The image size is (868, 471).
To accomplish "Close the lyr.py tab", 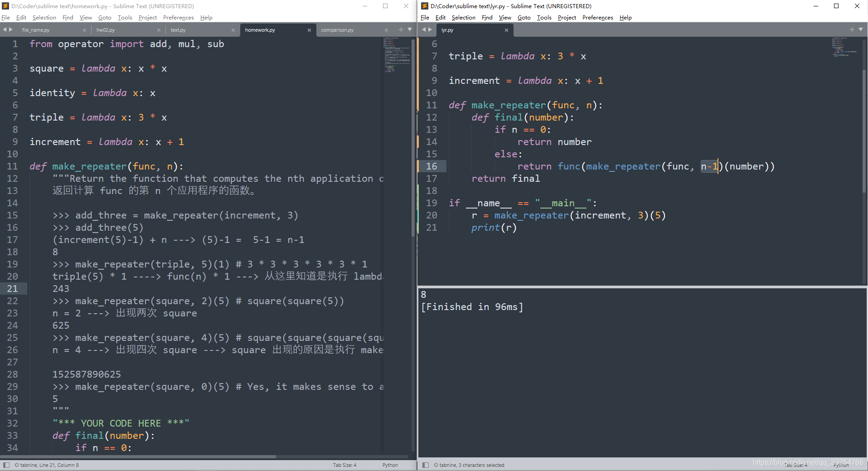I will click(506, 30).
